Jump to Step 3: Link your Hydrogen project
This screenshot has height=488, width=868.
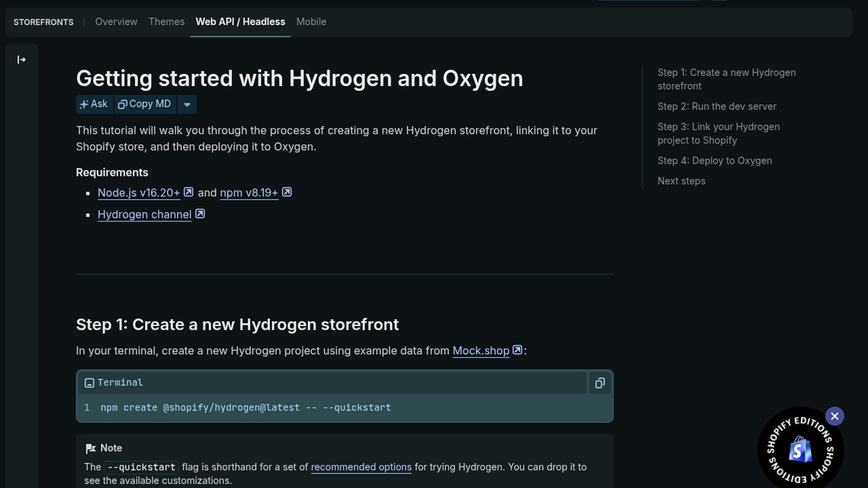(x=718, y=133)
